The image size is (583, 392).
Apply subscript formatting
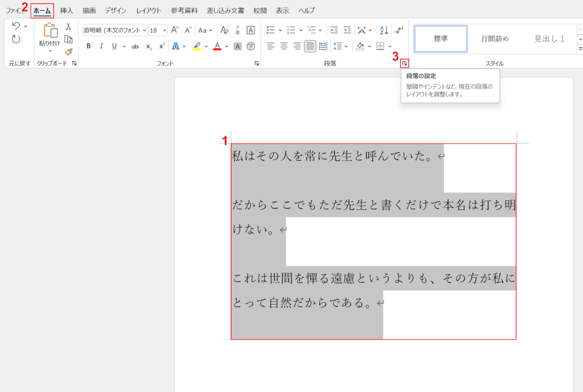click(x=148, y=46)
